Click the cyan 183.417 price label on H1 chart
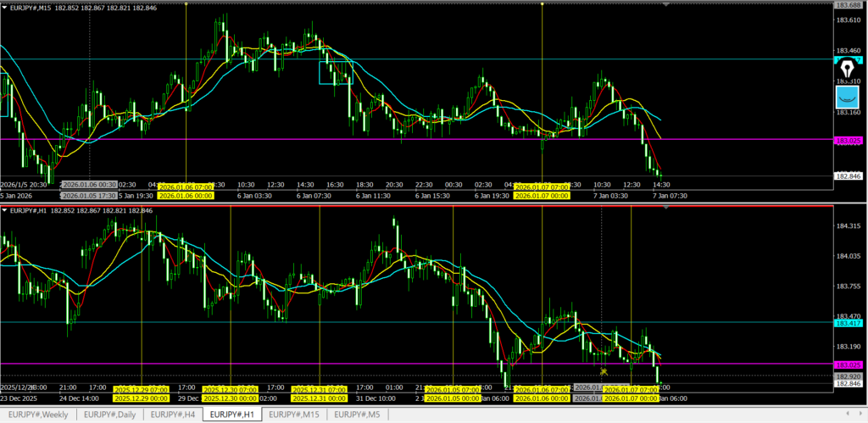The height and width of the screenshot is (423, 868). pos(848,324)
